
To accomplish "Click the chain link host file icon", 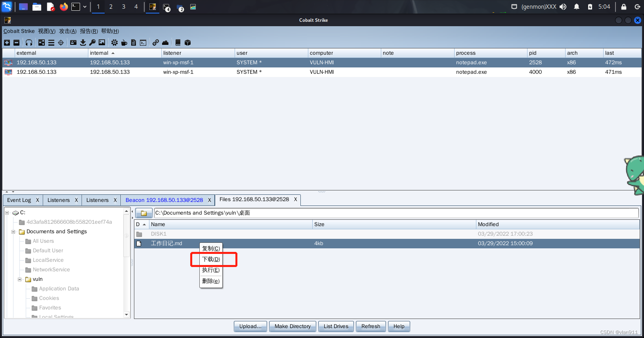I will [x=156, y=42].
